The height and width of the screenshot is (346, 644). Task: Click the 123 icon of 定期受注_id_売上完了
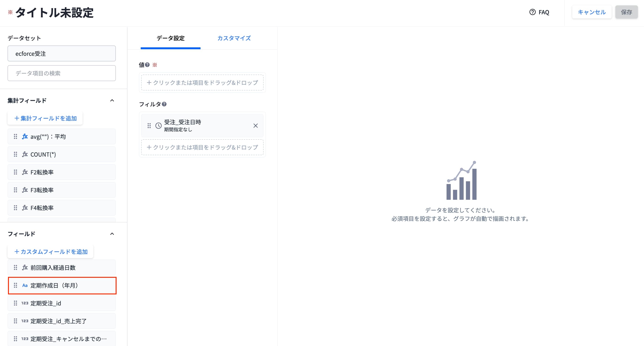tap(25, 321)
